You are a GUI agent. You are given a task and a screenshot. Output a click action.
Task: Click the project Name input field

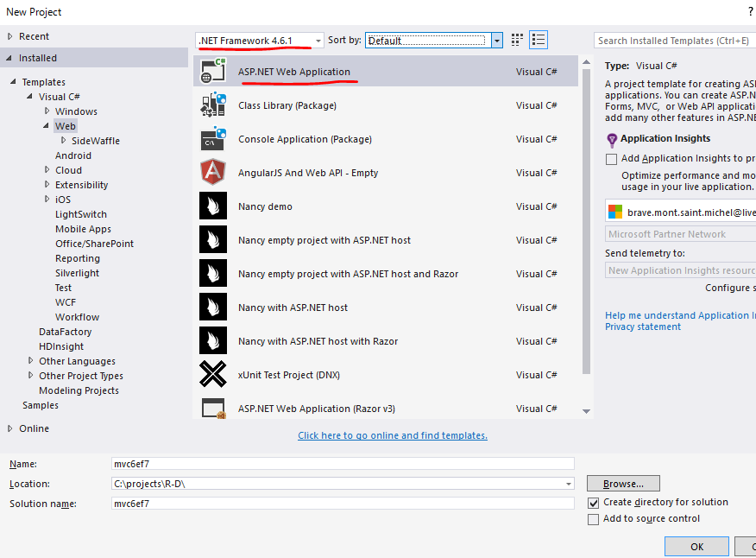(x=343, y=464)
